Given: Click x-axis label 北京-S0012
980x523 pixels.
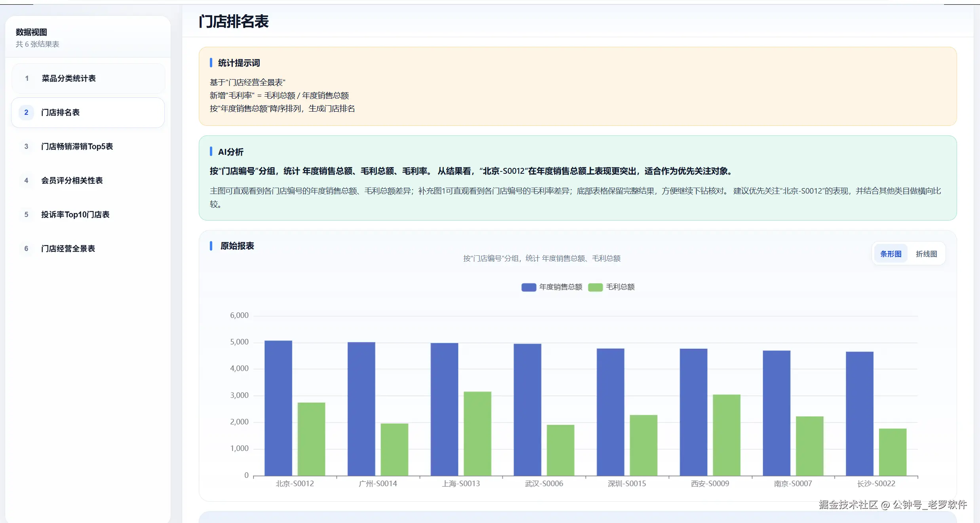Looking at the screenshot, I should pos(295,483).
